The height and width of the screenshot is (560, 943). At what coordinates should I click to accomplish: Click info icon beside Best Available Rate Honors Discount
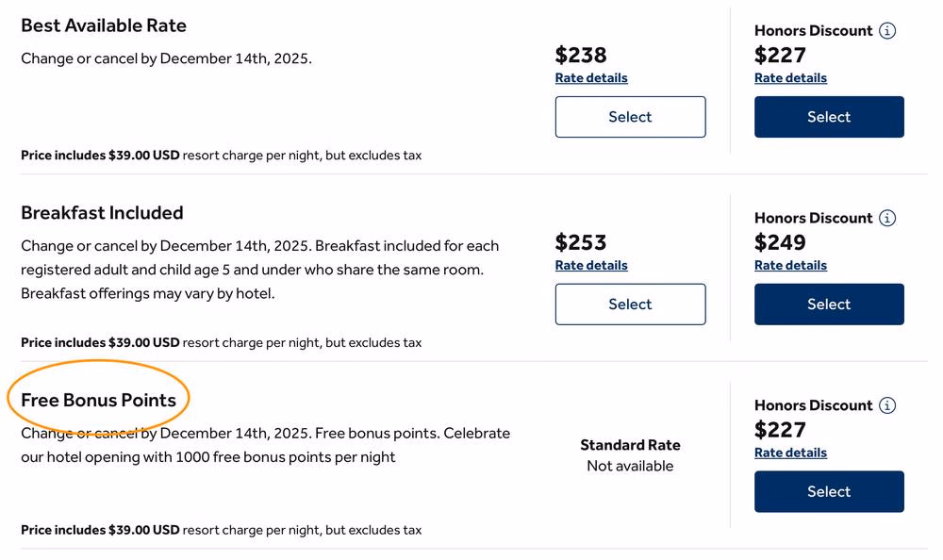(x=887, y=30)
